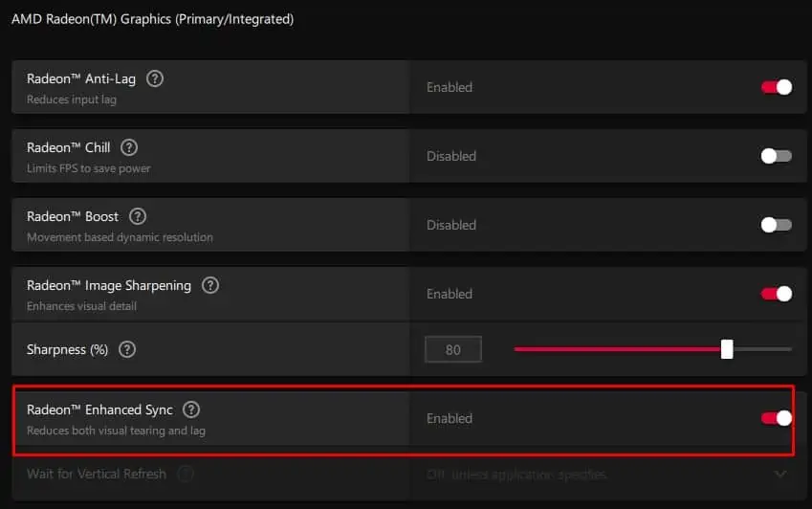Click the Radeon Anti-Lag help icon
This screenshot has height=509, width=812.
point(155,78)
